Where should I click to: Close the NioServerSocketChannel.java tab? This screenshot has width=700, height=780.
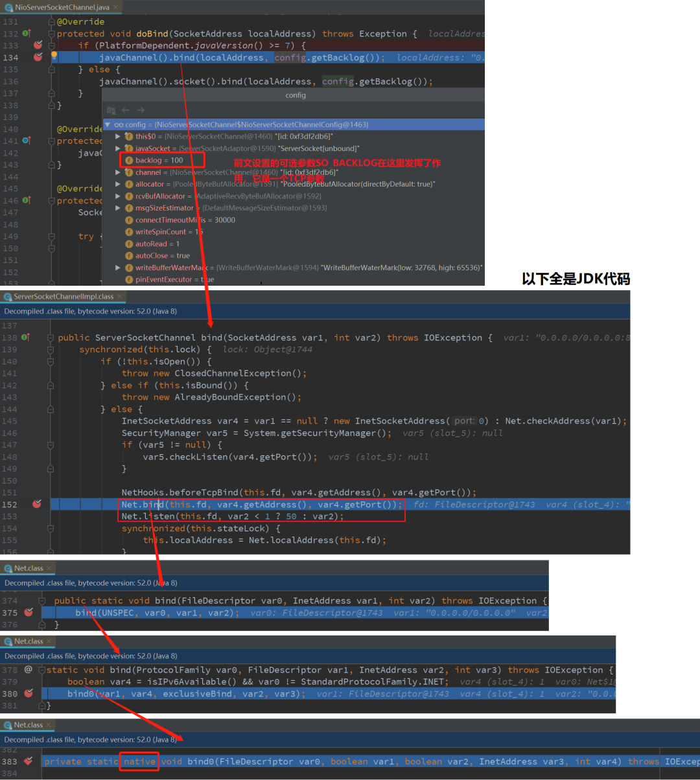coord(116,8)
